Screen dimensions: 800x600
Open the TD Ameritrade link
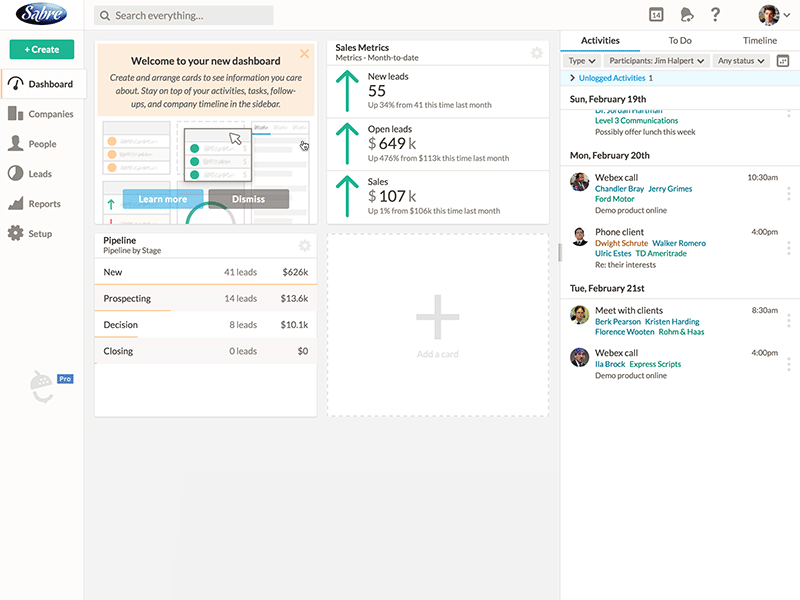tap(661, 254)
